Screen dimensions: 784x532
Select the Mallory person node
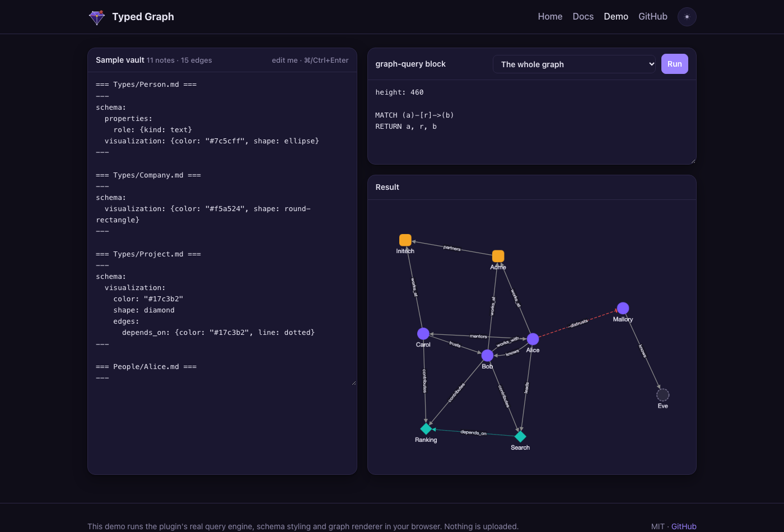(x=623, y=309)
